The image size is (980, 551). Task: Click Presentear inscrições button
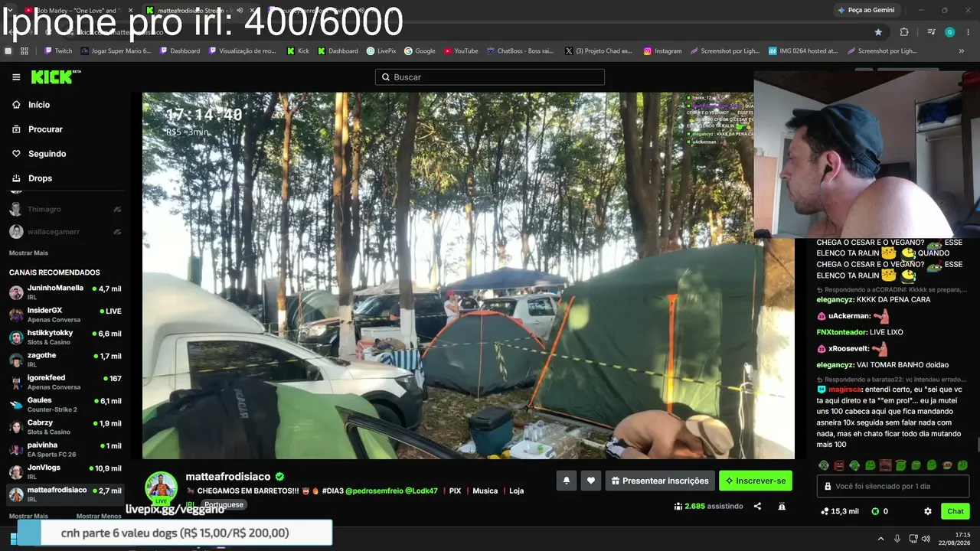coord(660,481)
